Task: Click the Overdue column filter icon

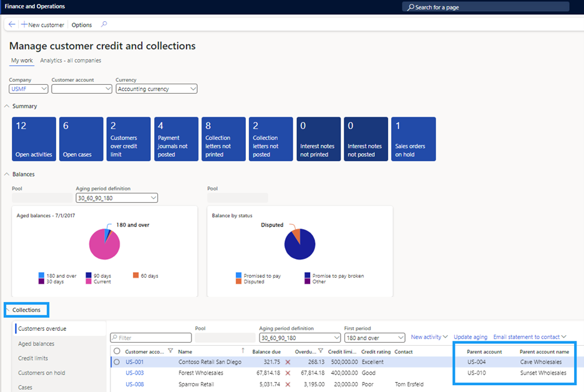Action: coord(321,351)
